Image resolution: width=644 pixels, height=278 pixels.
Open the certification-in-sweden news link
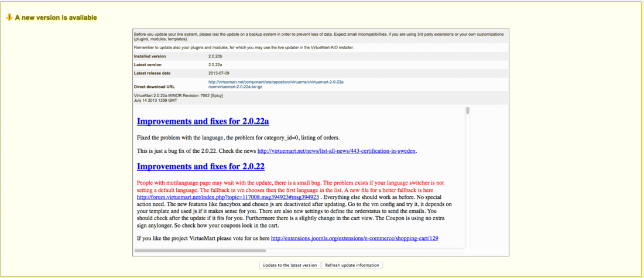[x=337, y=150]
